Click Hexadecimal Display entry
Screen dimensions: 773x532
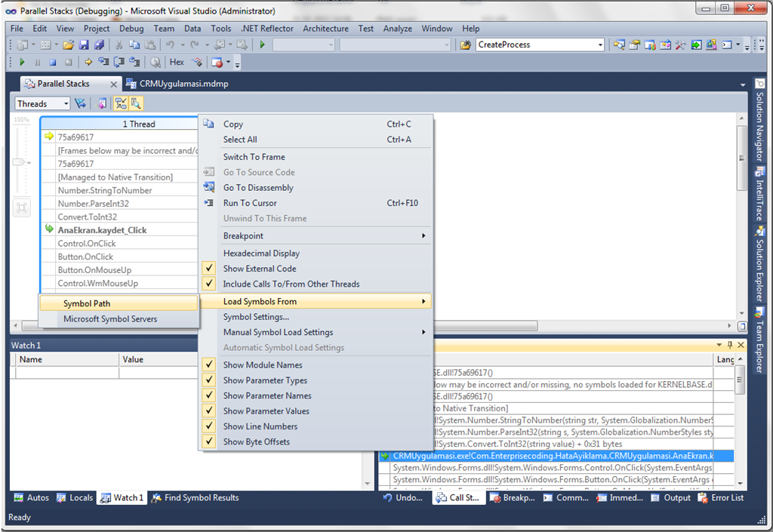click(x=261, y=254)
